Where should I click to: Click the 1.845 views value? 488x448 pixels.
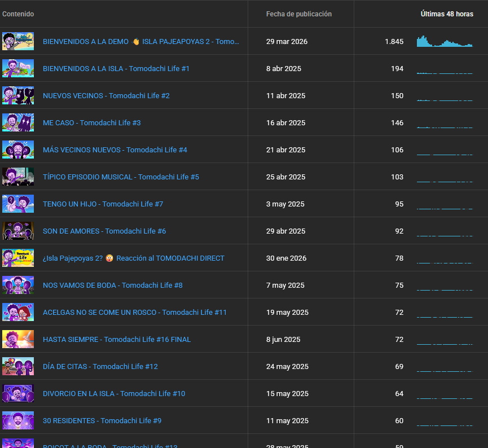(x=394, y=41)
